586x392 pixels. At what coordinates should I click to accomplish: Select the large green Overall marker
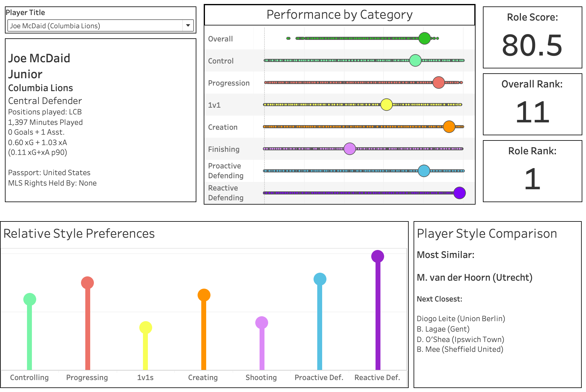(x=425, y=38)
